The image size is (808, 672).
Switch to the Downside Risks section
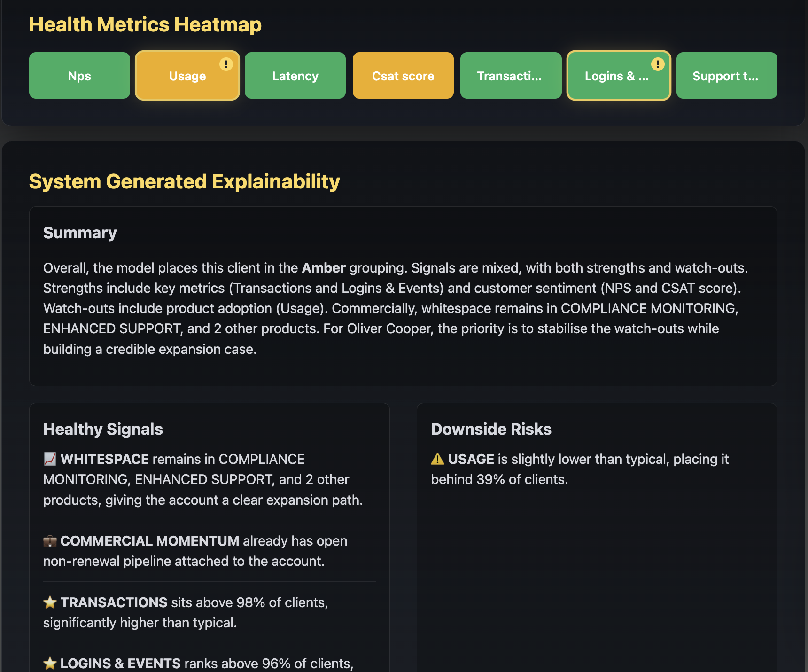tap(491, 429)
